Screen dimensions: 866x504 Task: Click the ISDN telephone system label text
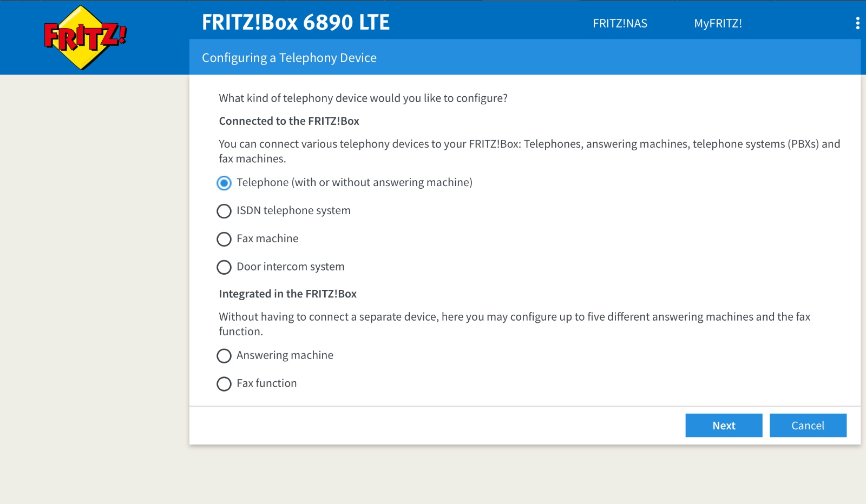[x=293, y=211]
